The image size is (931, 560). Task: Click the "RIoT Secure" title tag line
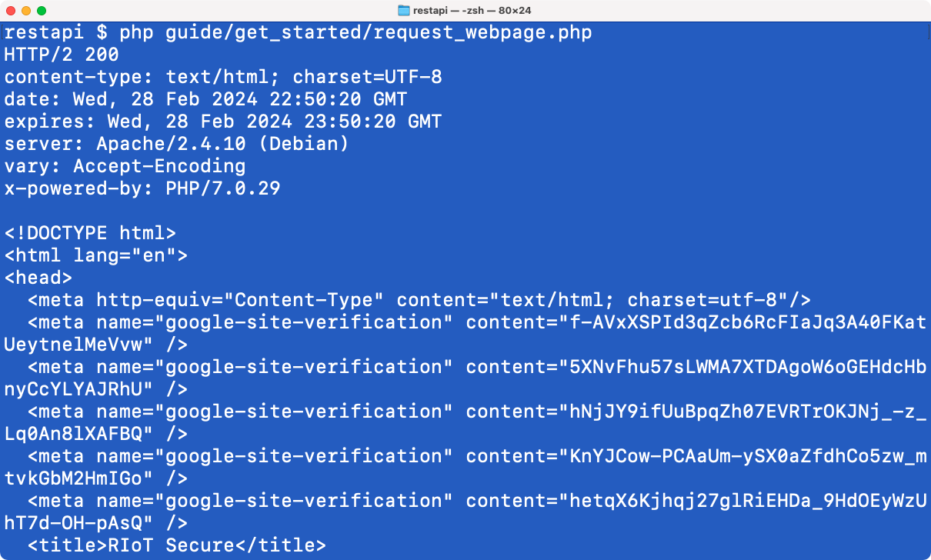[x=177, y=546]
